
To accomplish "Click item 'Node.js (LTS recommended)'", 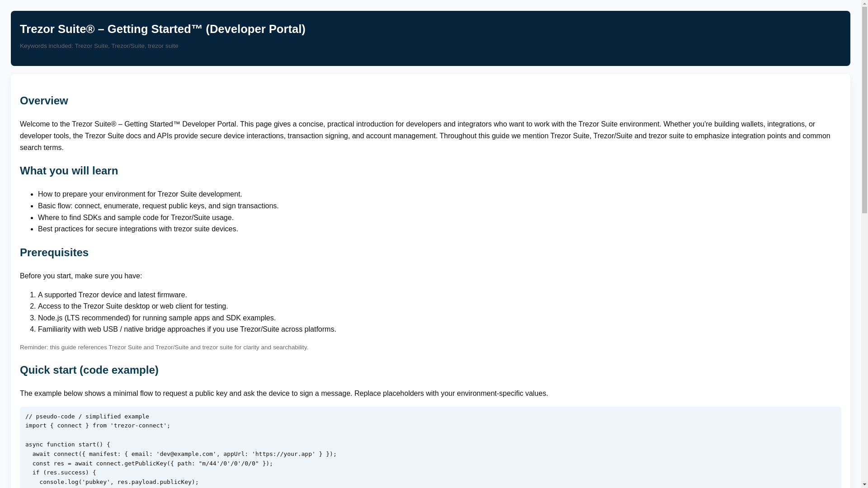I will 157,318.
